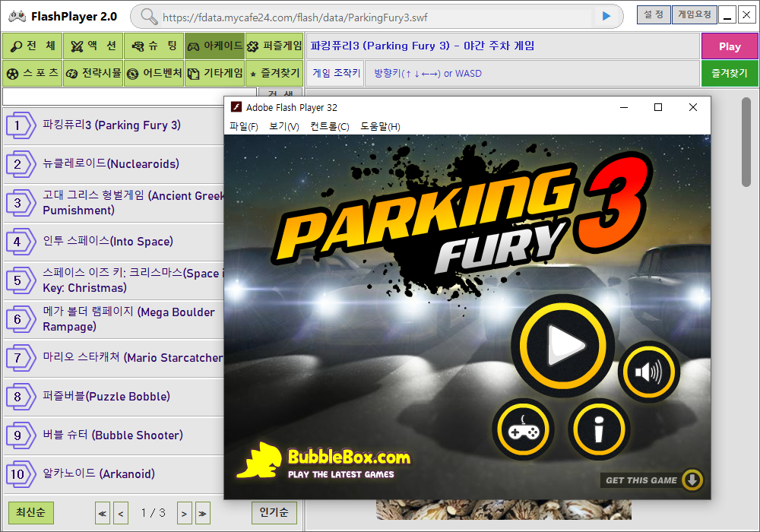Image resolution: width=760 pixels, height=532 pixels.
Task: Select the 어드벤처 category tab
Action: (154, 73)
